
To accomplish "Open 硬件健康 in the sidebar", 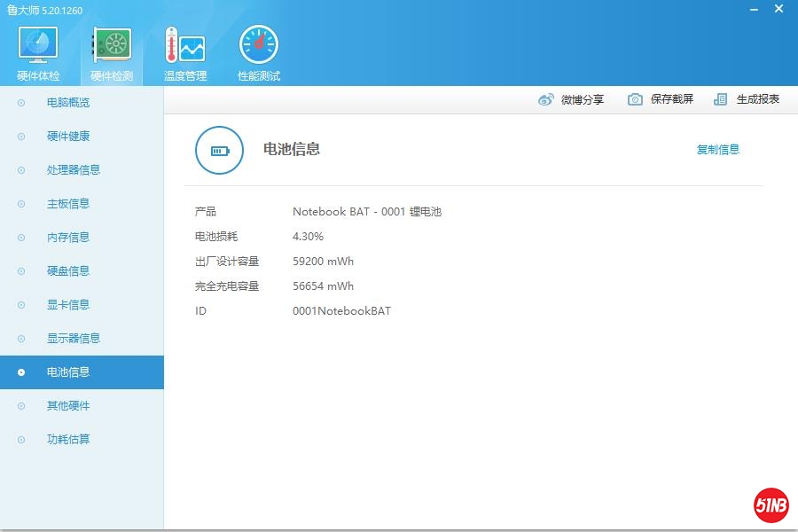I will (68, 137).
